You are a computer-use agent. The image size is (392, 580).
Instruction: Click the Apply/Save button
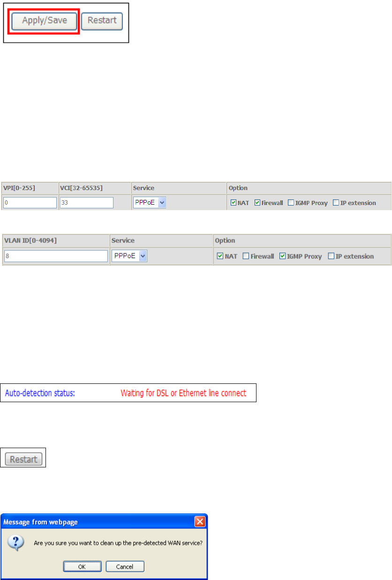click(x=45, y=21)
